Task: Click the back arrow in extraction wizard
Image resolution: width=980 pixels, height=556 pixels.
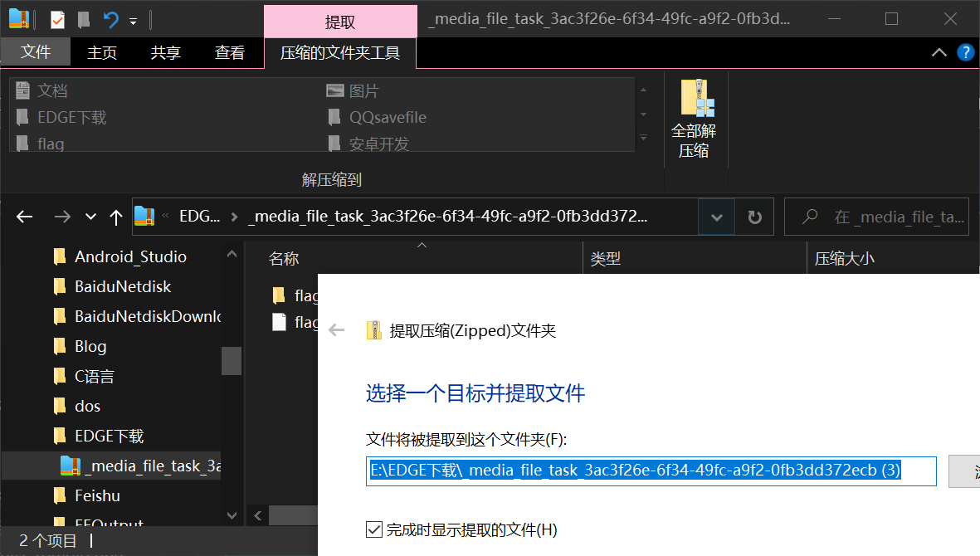Action: pyautogui.click(x=336, y=329)
